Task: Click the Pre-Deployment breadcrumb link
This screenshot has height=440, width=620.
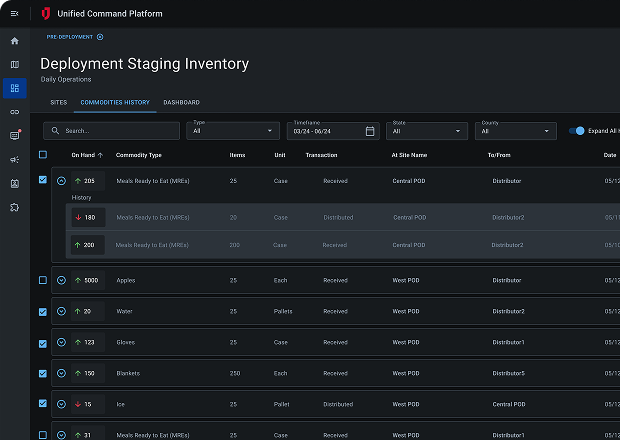Action: [x=69, y=37]
